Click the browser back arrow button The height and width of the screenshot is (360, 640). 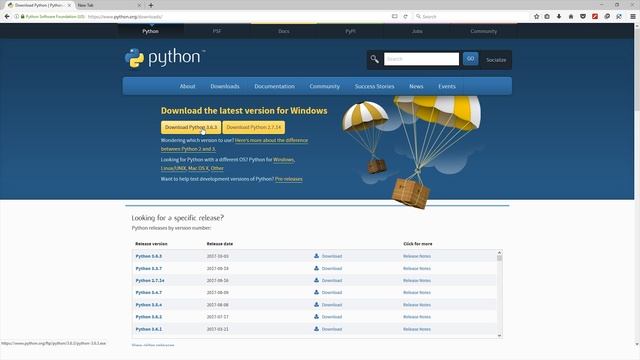coord(7,16)
